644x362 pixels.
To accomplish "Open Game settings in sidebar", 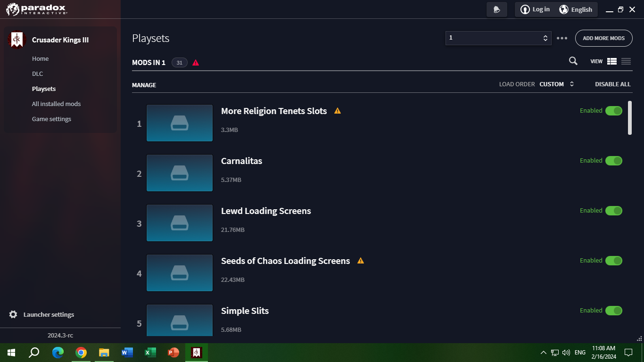I will 51,119.
